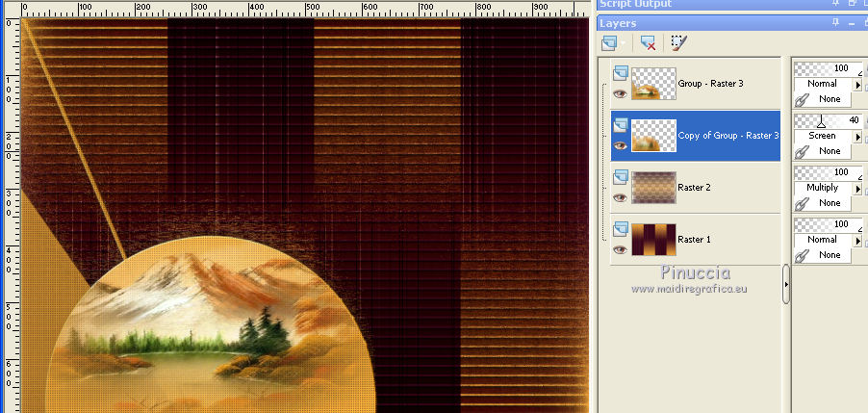This screenshot has width=868, height=413.
Task: Click the Layers palette pin icon
Action: click(836, 23)
